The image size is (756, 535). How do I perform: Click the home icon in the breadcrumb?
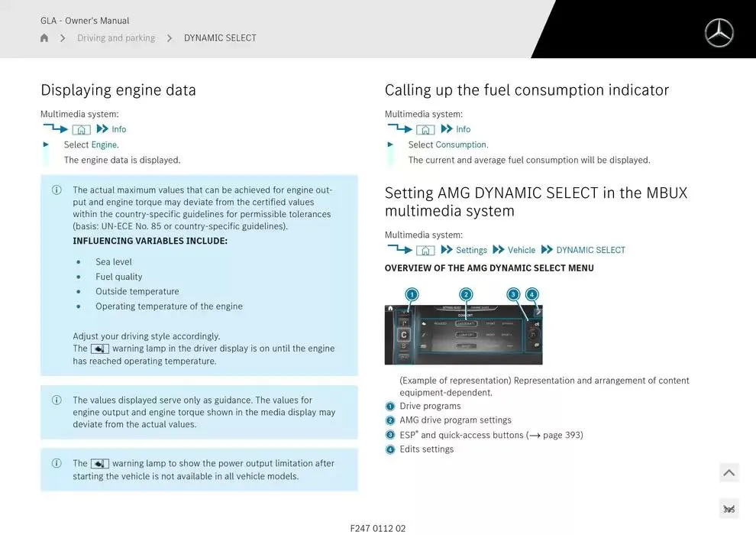coord(44,38)
